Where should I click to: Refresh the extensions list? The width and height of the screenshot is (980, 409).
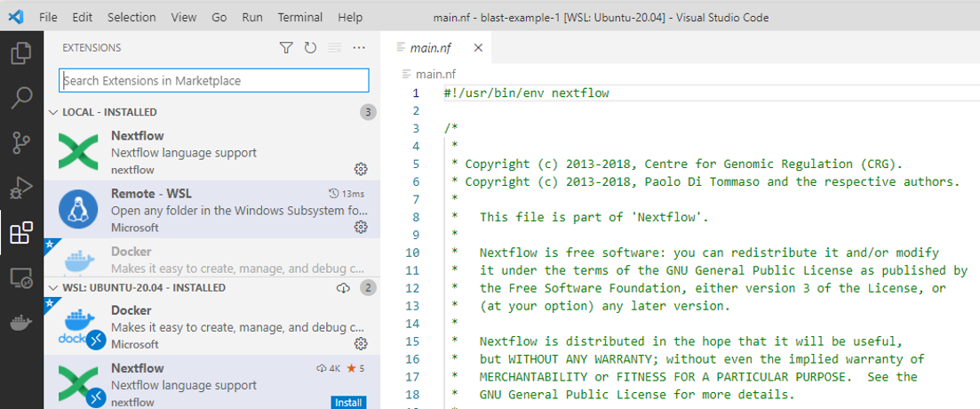pyautogui.click(x=310, y=48)
